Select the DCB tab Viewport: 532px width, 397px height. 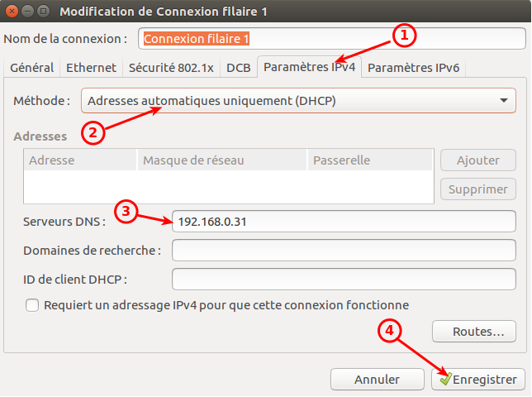(239, 68)
